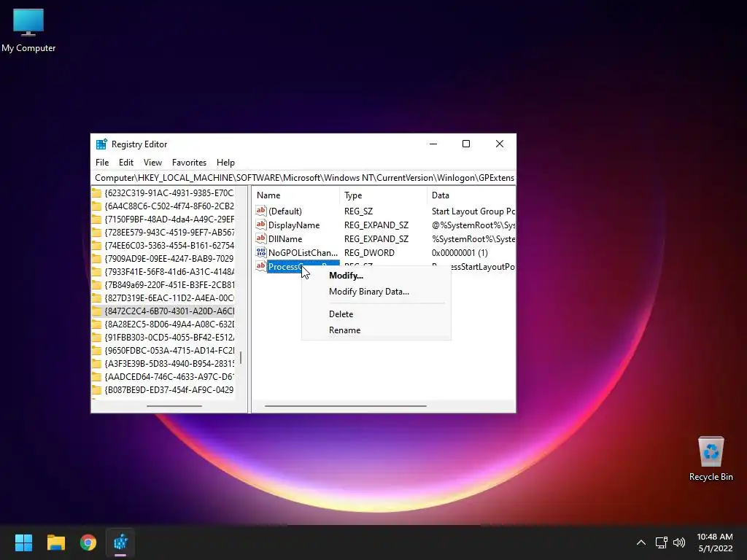Select the (Default) value name

click(285, 211)
